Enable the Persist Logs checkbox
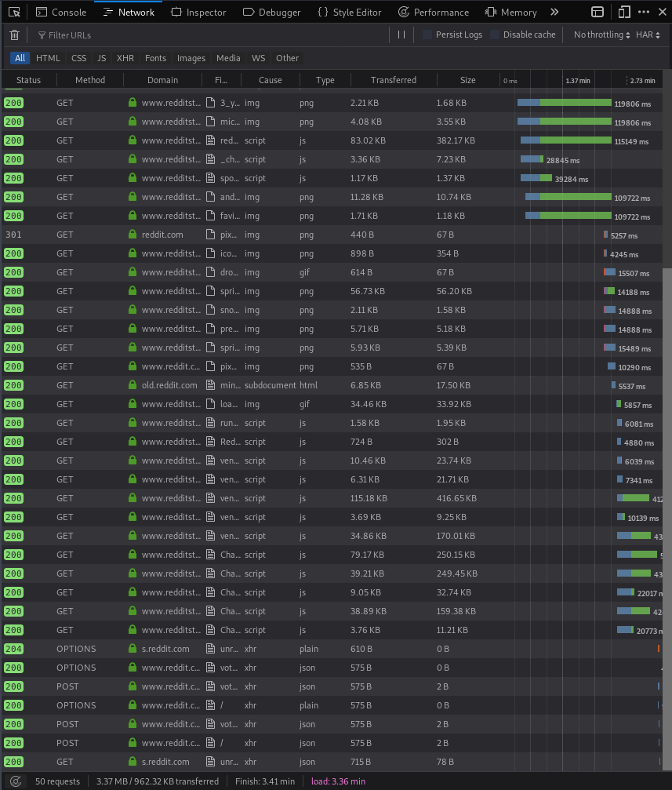This screenshot has width=672, height=790. [427, 35]
